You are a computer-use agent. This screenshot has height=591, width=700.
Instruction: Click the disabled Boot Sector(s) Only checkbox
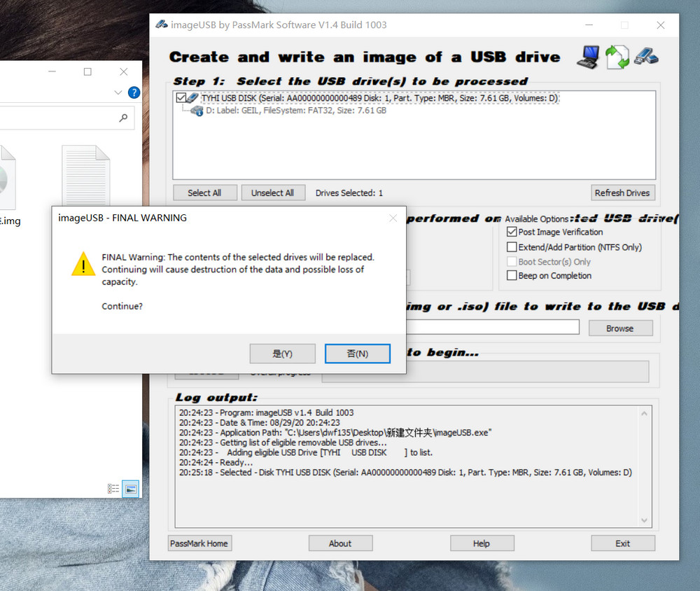point(512,261)
